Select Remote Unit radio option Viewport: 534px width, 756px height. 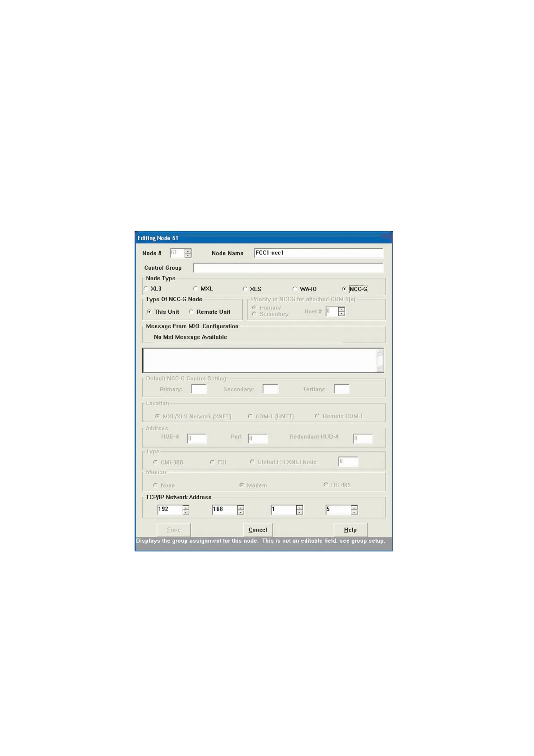[210, 312]
